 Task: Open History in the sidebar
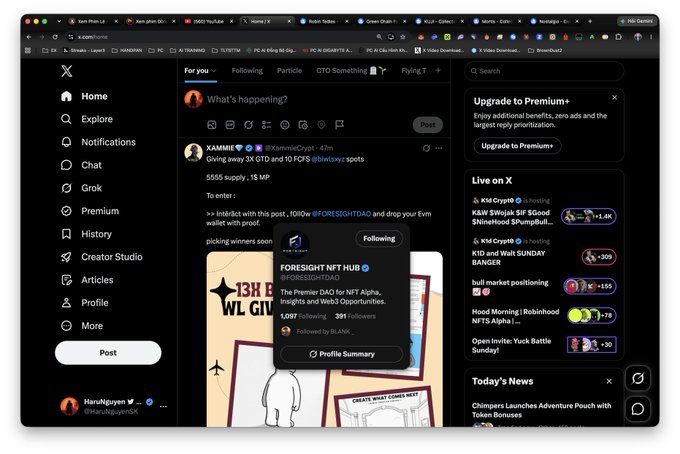coord(86,234)
